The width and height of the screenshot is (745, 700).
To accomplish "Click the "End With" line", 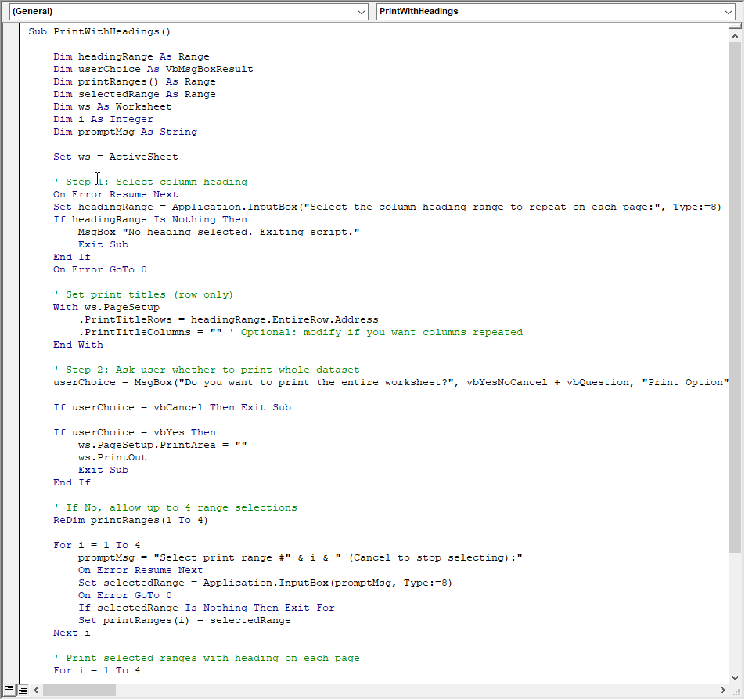I will [78, 345].
